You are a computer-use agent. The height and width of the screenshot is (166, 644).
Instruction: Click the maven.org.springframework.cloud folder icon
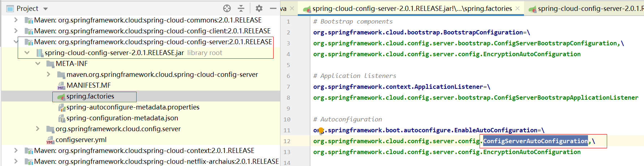pos(61,75)
